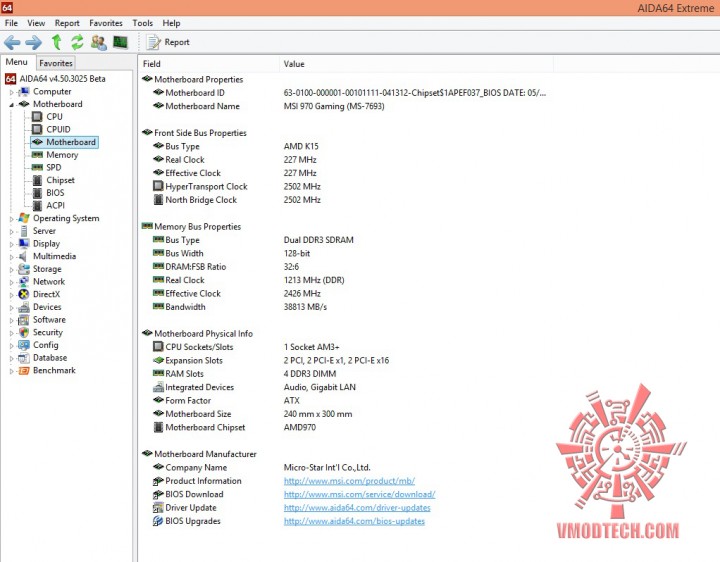This screenshot has height=562, width=720.
Task: Click the Network icon in tree
Action: (24, 281)
